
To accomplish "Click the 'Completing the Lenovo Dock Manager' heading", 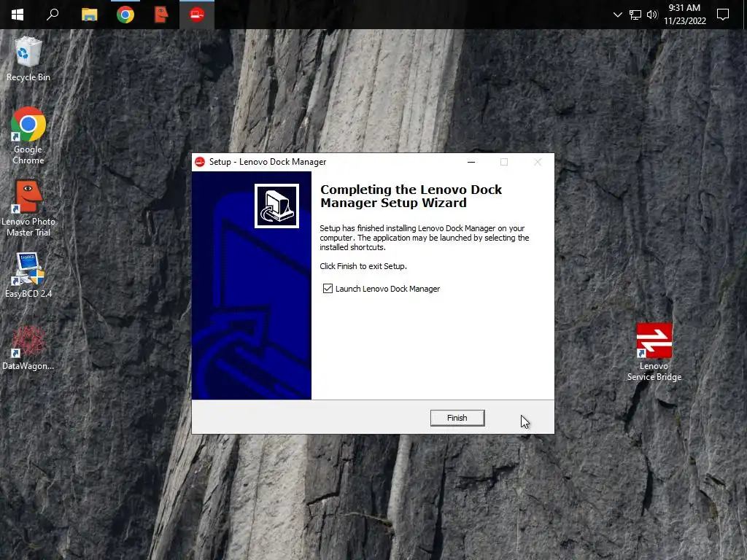I will (411, 196).
